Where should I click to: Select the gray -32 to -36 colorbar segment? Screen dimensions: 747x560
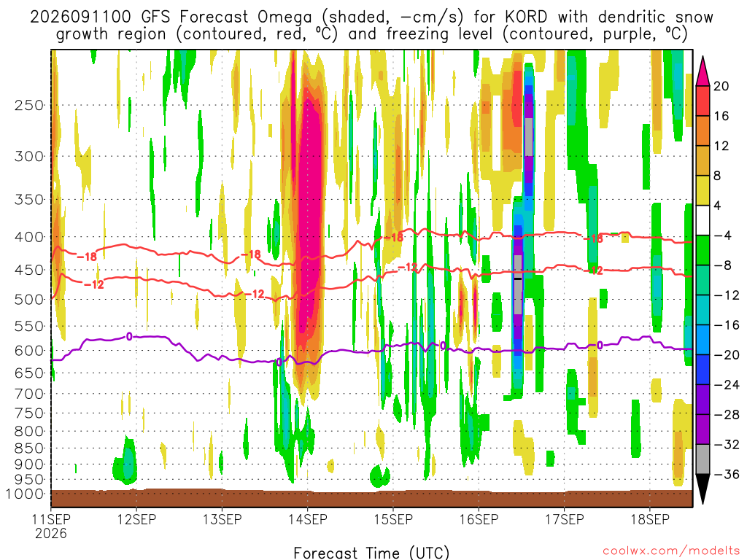click(703, 459)
